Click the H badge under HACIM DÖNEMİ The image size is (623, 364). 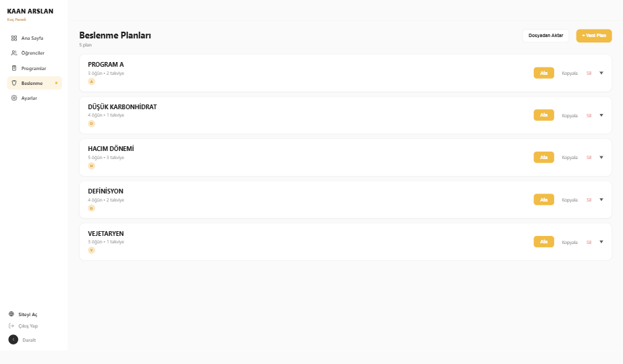click(x=92, y=166)
